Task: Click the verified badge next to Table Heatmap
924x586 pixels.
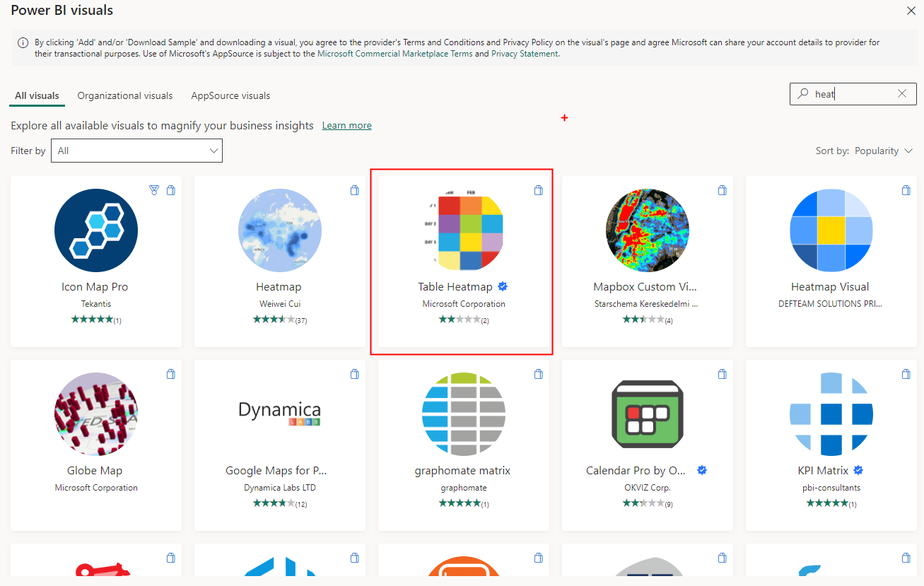Action: pos(503,286)
